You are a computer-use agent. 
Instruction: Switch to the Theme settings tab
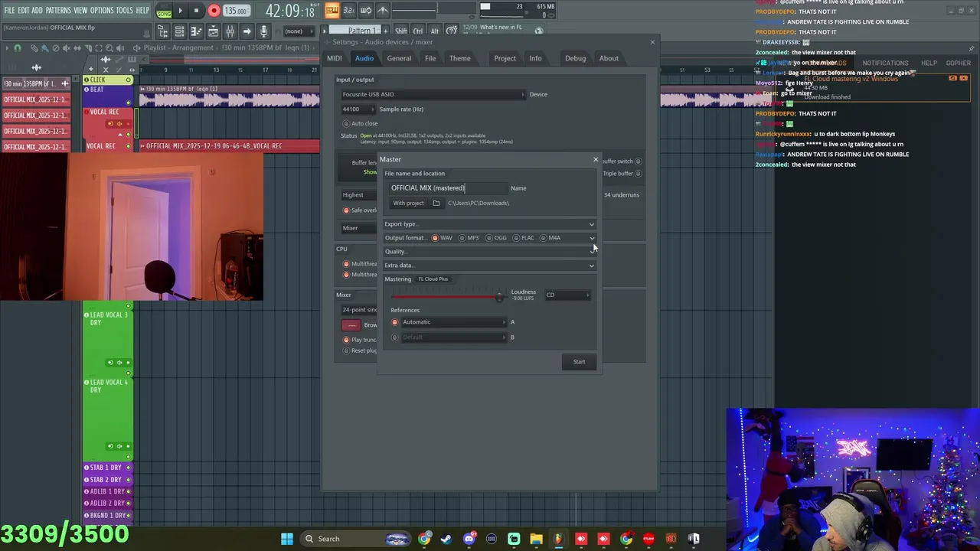point(460,58)
